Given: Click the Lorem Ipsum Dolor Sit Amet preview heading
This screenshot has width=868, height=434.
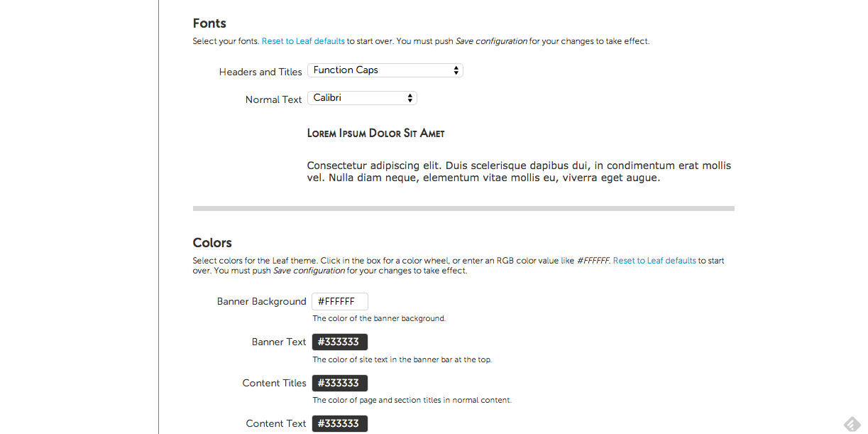Looking at the screenshot, I should (x=376, y=133).
